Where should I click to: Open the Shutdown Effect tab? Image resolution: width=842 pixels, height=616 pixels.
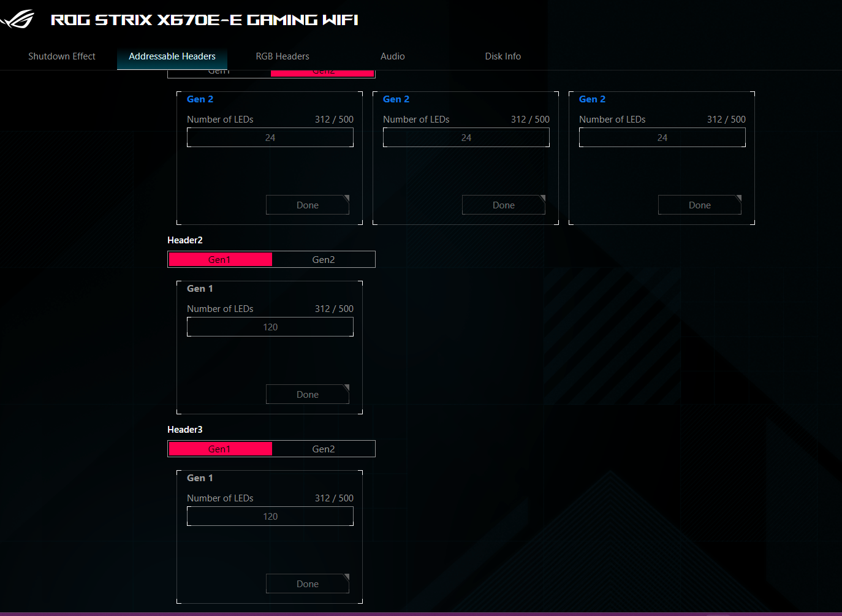click(62, 56)
